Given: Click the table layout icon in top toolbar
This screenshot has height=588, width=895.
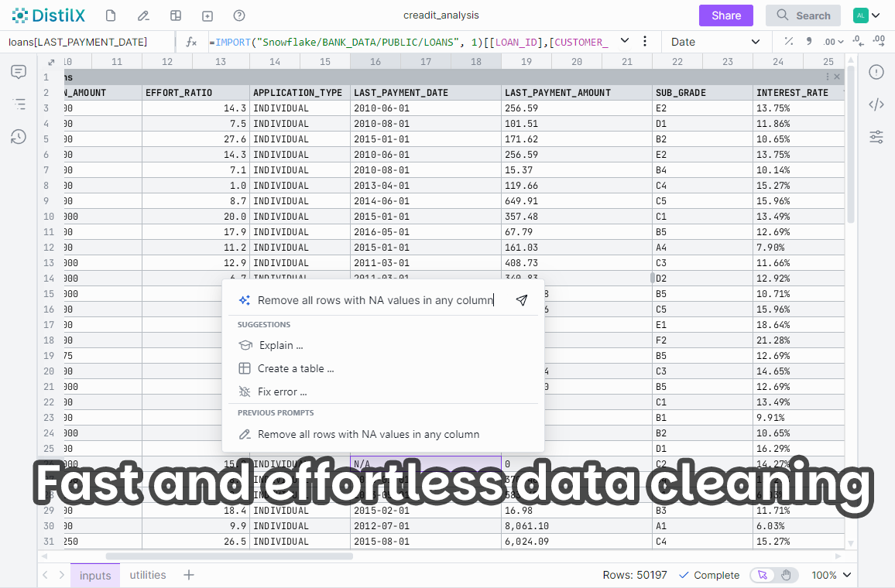Looking at the screenshot, I should coord(176,15).
